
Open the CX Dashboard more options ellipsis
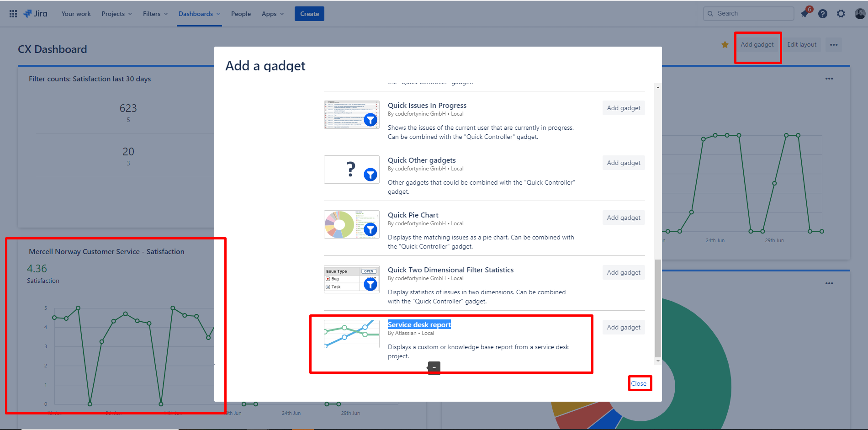point(834,44)
